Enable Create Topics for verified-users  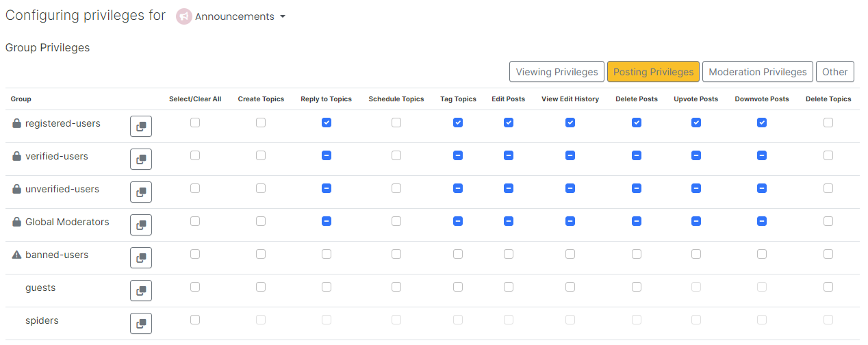[x=261, y=155]
